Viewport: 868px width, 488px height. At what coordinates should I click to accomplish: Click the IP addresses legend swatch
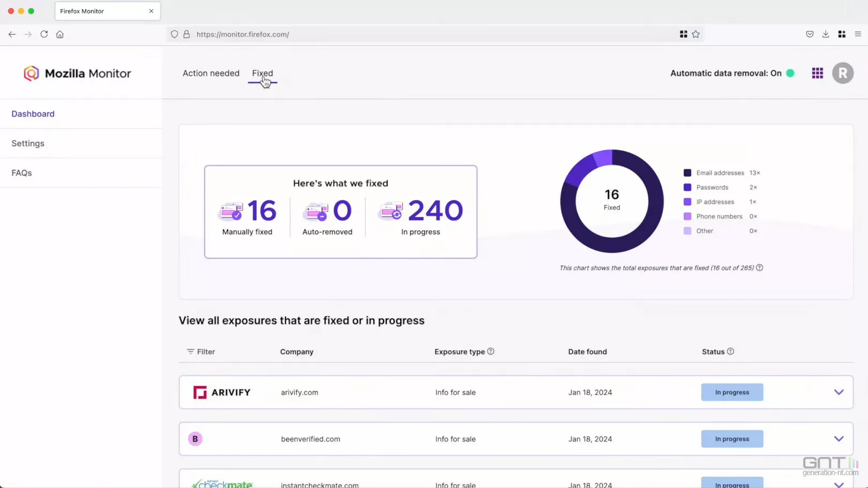687,202
